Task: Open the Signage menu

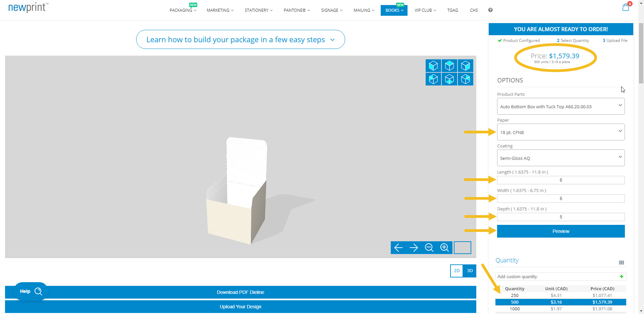Action: tap(332, 10)
